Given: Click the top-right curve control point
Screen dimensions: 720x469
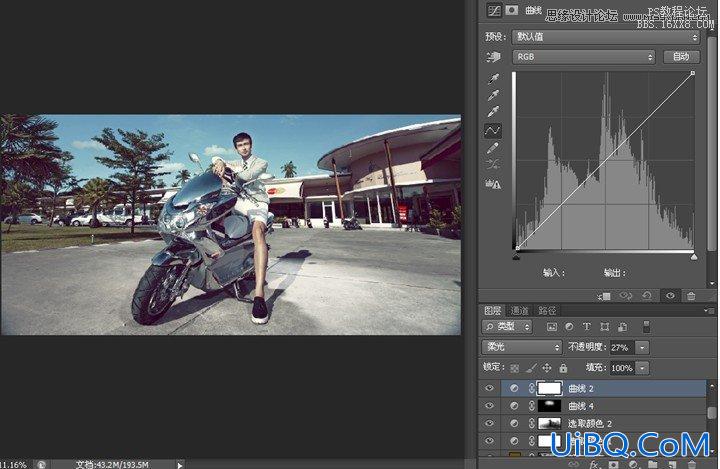Looking at the screenshot, I should pyautogui.click(x=692, y=73).
